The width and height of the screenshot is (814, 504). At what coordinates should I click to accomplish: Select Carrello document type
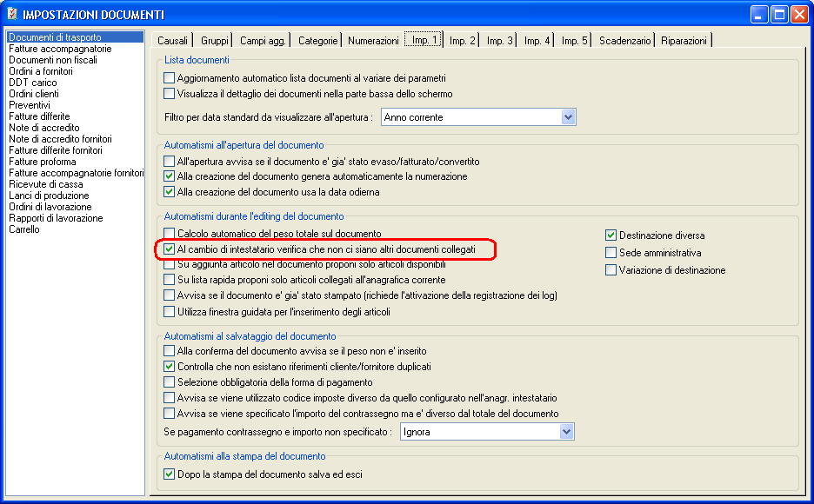coord(76,229)
